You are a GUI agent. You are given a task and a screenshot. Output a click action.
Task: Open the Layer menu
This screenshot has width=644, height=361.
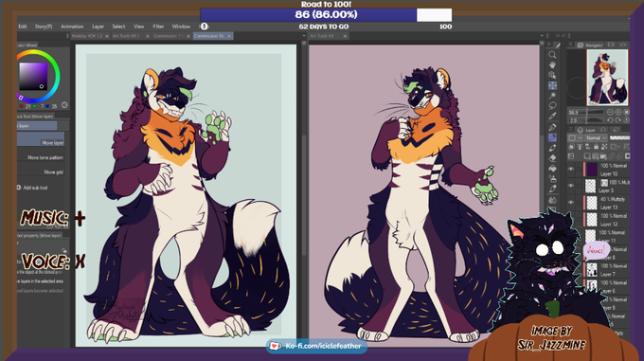(x=98, y=27)
